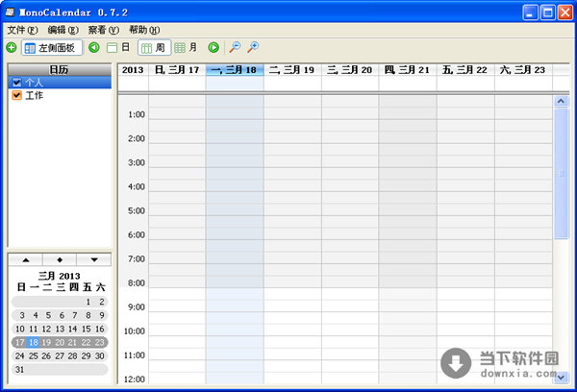Click the vertical scrollbar down arrow

[561, 378]
